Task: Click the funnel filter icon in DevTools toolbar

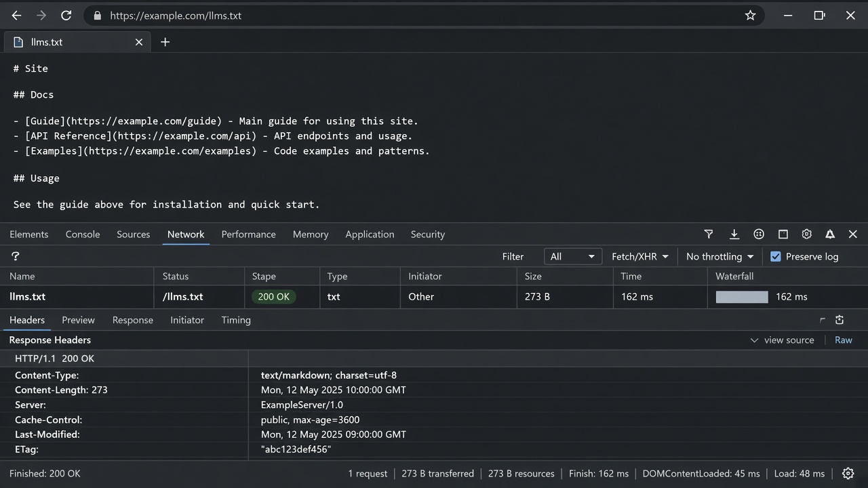Action: coord(709,234)
